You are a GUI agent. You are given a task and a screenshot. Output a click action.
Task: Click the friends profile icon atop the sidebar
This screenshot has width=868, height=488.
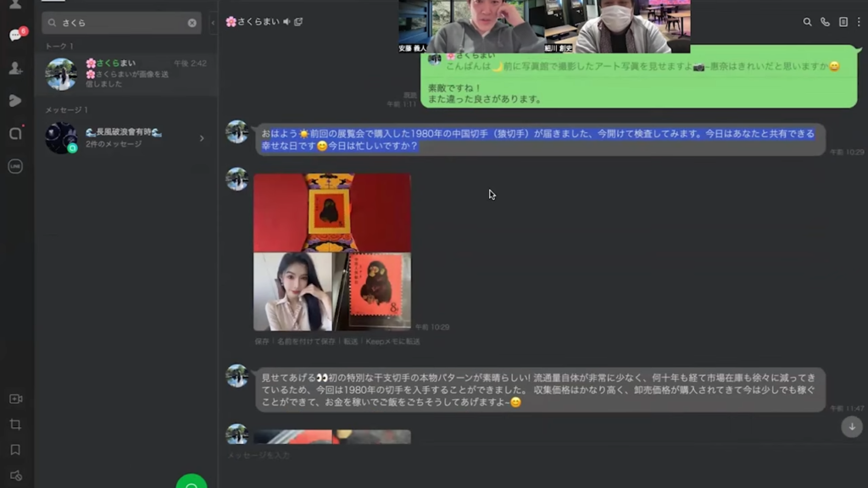pyautogui.click(x=15, y=4)
